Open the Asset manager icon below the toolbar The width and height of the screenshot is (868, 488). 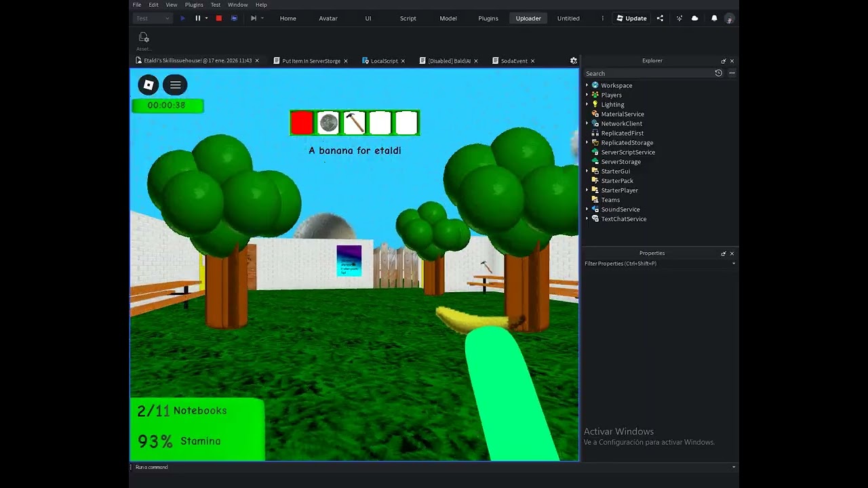click(144, 37)
